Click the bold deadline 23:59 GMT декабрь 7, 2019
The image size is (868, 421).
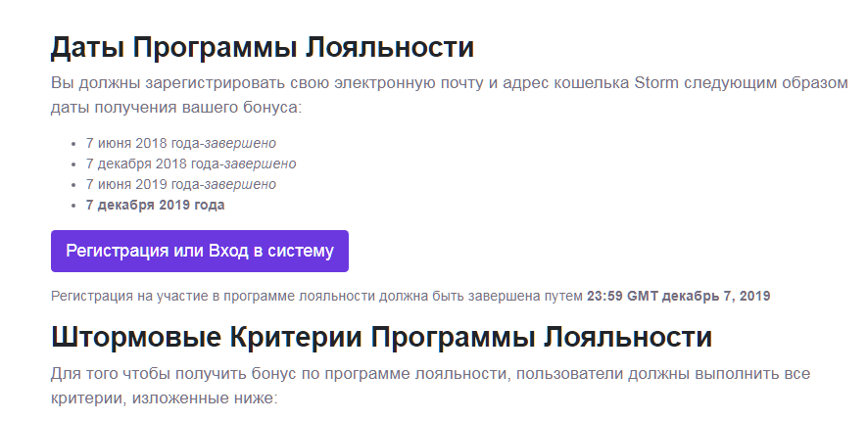pyautogui.click(x=678, y=296)
